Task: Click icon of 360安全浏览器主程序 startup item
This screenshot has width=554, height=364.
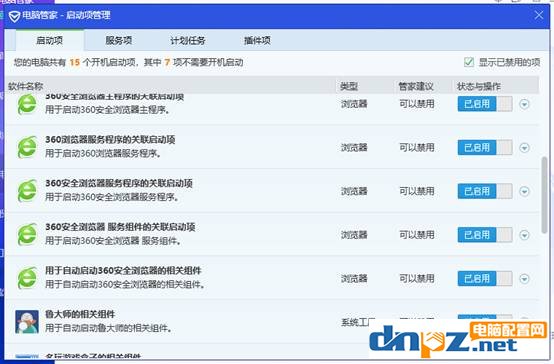Action: tap(27, 104)
